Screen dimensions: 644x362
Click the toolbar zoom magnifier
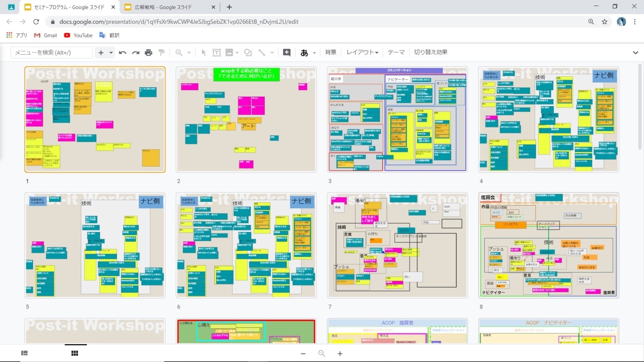179,52
